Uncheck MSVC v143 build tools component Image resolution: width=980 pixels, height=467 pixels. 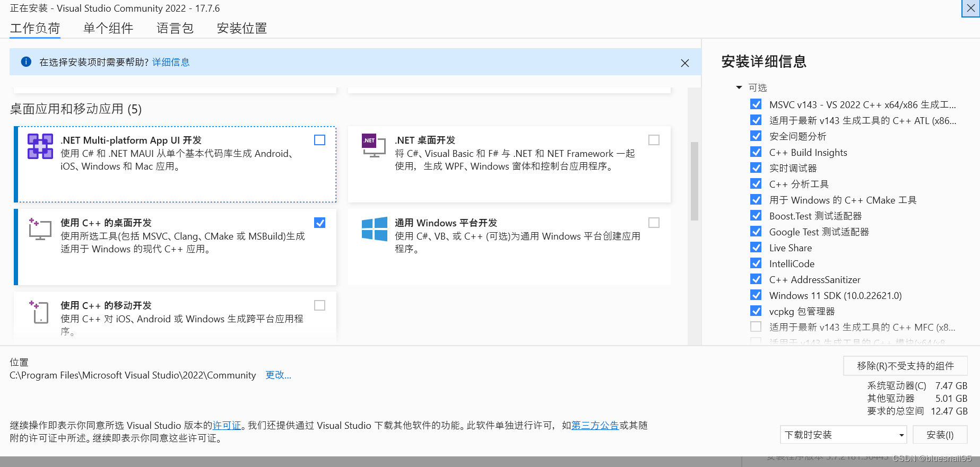756,104
